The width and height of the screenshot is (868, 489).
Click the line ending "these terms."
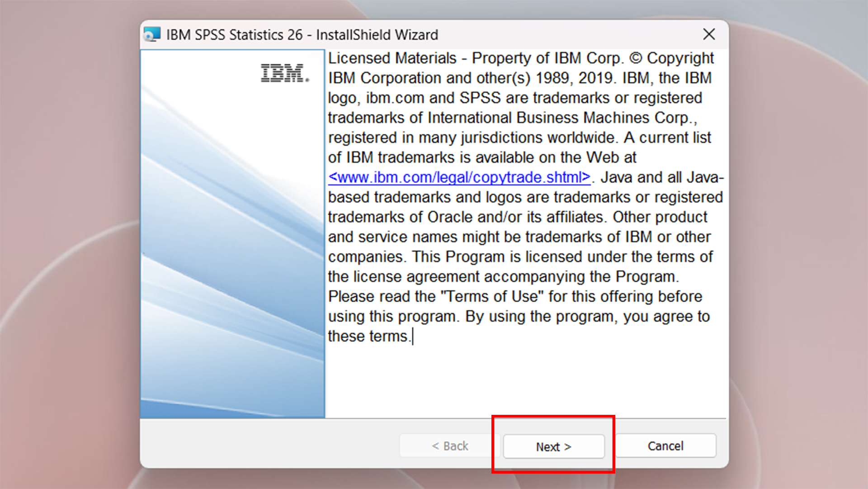point(370,337)
